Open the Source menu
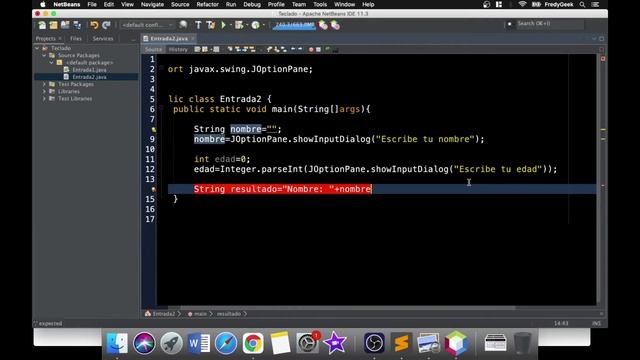This screenshot has width=640, height=360. point(180,4)
